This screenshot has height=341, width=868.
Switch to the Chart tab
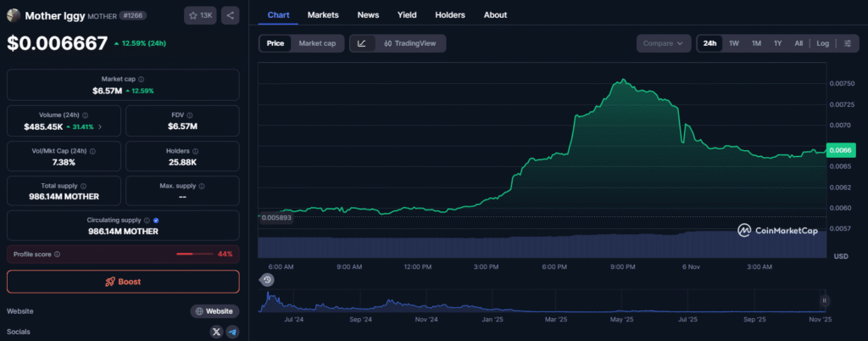pos(278,15)
